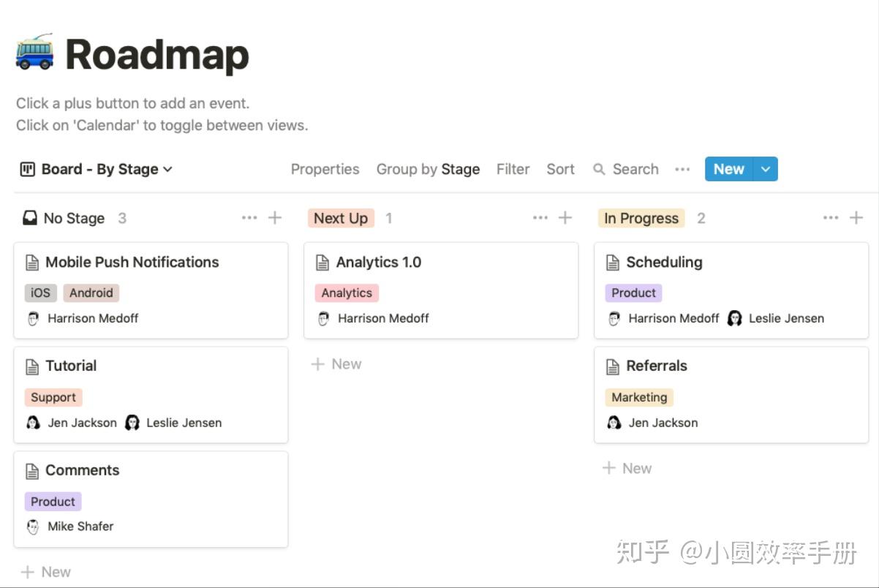Viewport: 879px width, 588px height.
Task: Add a card with the In Progress plus
Action: [x=856, y=217]
